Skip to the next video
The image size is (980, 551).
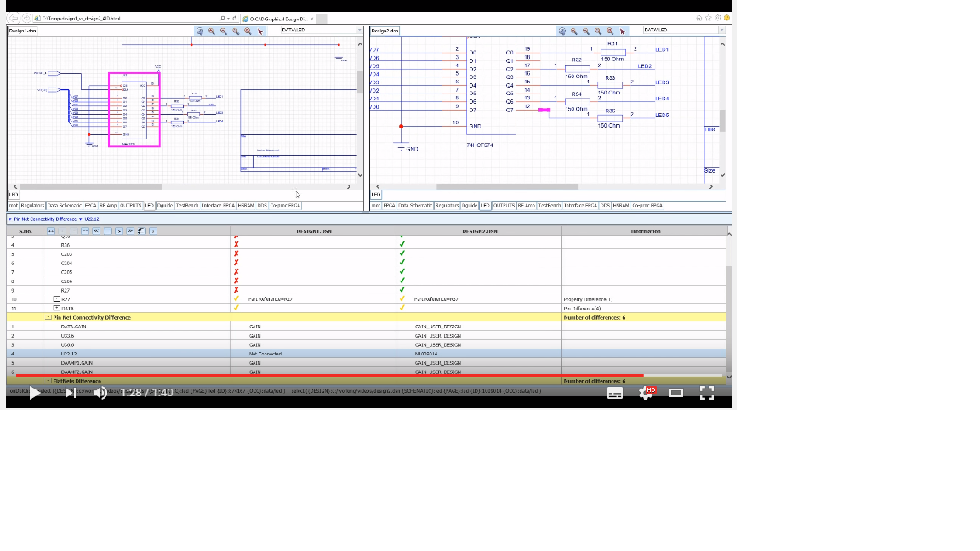tap(70, 393)
